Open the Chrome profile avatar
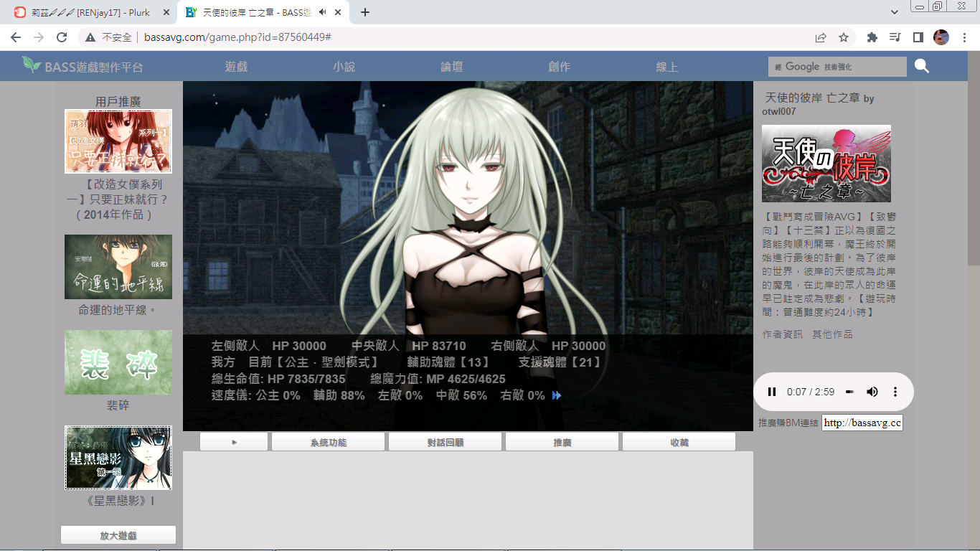980x551 pixels. click(x=941, y=37)
